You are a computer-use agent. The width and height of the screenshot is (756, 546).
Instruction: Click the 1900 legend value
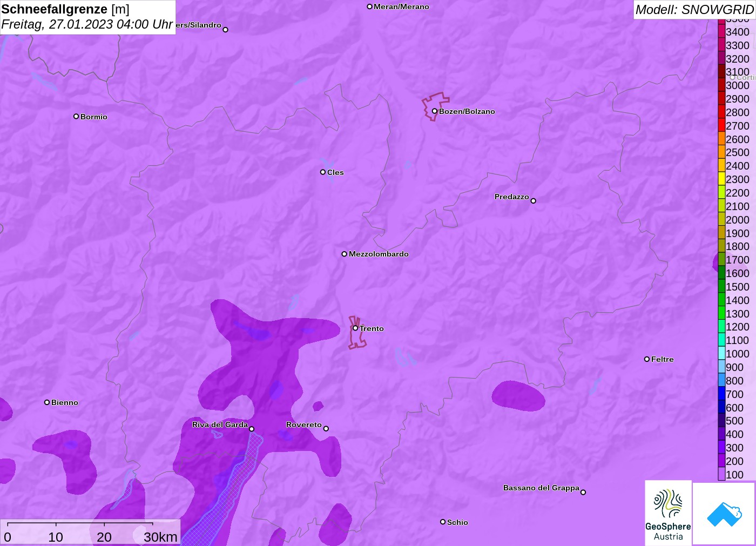click(x=738, y=233)
